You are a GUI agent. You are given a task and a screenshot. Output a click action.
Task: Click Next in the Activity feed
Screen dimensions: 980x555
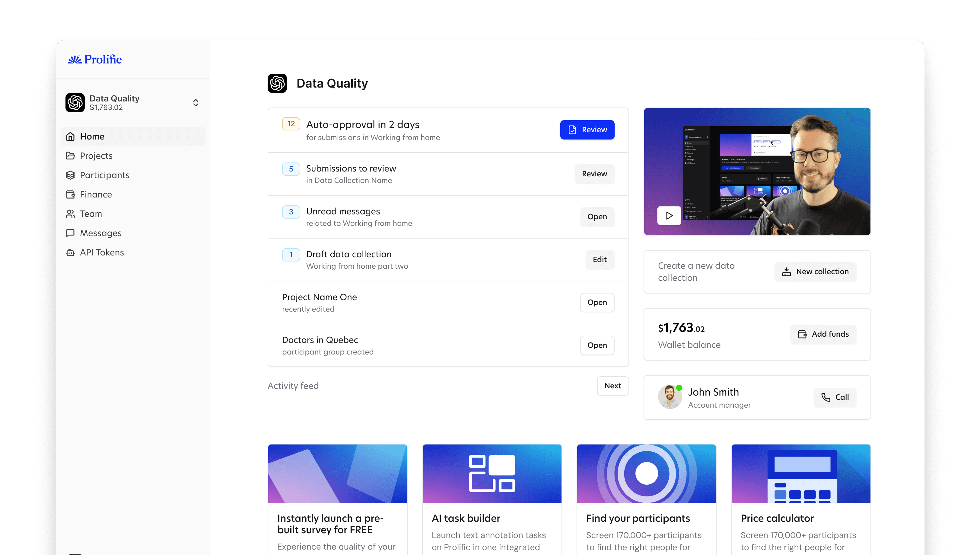coord(612,386)
